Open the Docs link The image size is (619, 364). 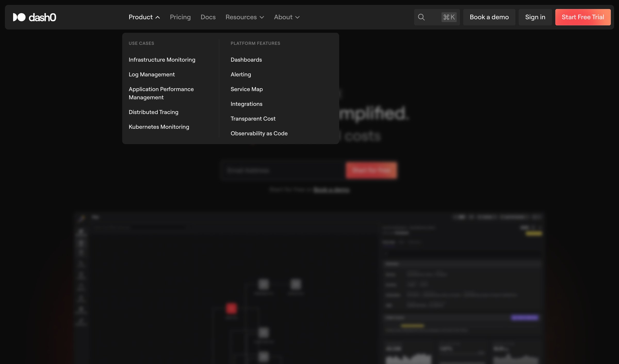[208, 17]
